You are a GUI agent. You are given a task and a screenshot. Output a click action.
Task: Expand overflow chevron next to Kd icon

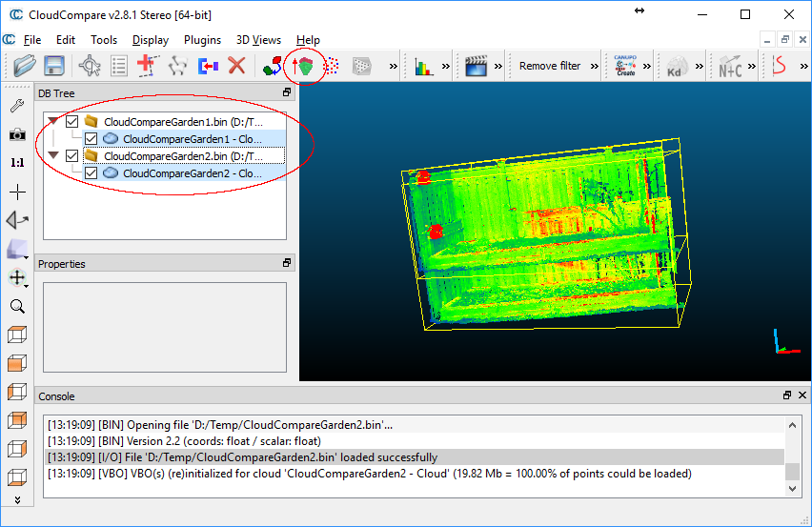coord(700,67)
